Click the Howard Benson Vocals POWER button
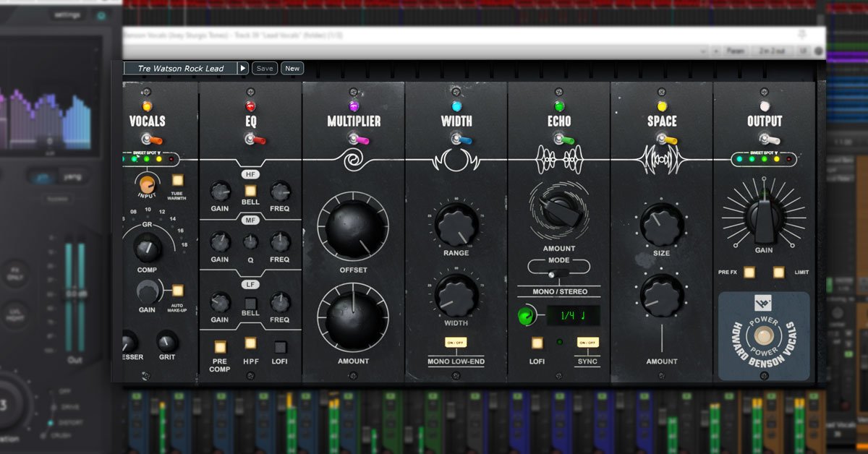The image size is (868, 454). tap(764, 337)
